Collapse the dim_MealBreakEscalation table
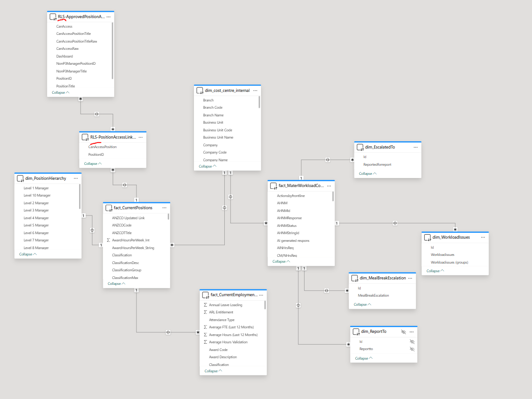Screen dimensions: 532x399 [x=363, y=304]
